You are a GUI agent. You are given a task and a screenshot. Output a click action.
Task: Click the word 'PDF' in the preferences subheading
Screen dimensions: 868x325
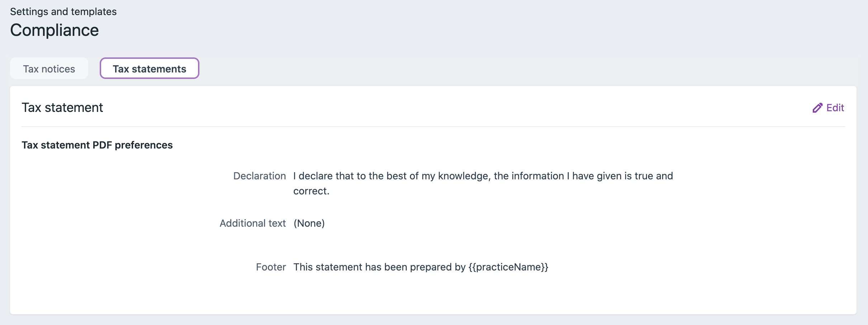[x=102, y=145]
